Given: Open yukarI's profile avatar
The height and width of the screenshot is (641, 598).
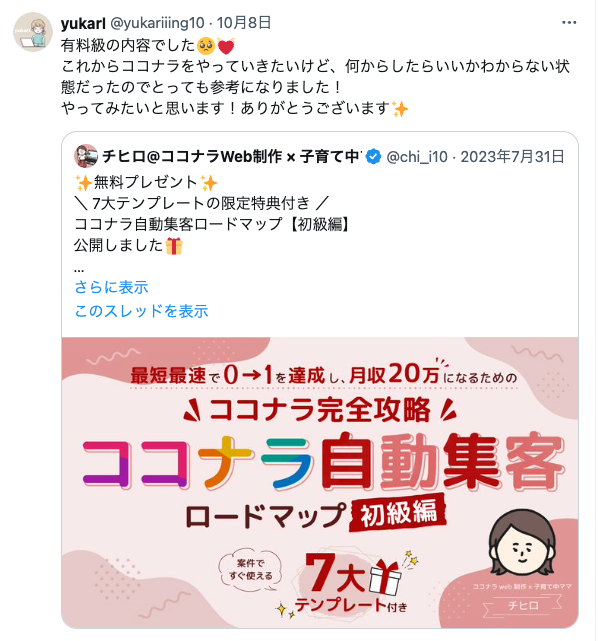Looking at the screenshot, I should point(33,32).
